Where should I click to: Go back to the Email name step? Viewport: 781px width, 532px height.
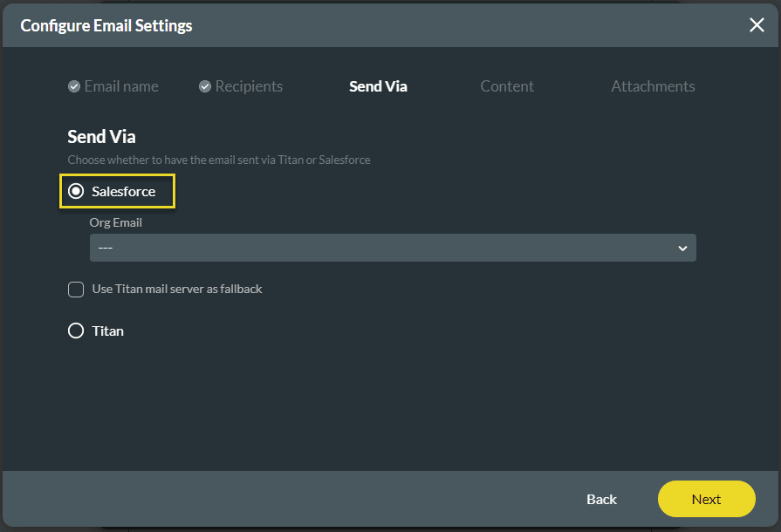121,86
